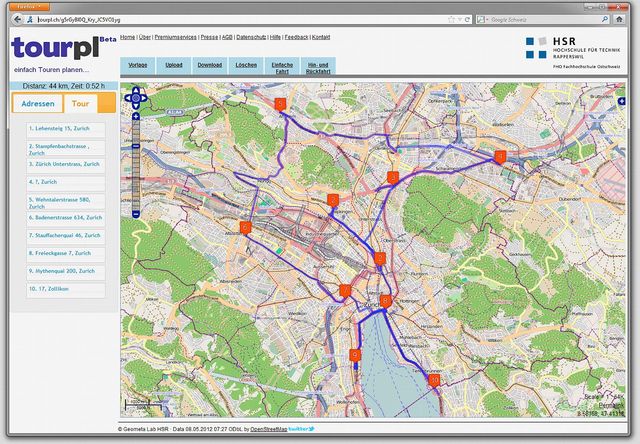The width and height of the screenshot is (640, 444).
Task: Click route marker 4 on the map
Action: coord(500,155)
